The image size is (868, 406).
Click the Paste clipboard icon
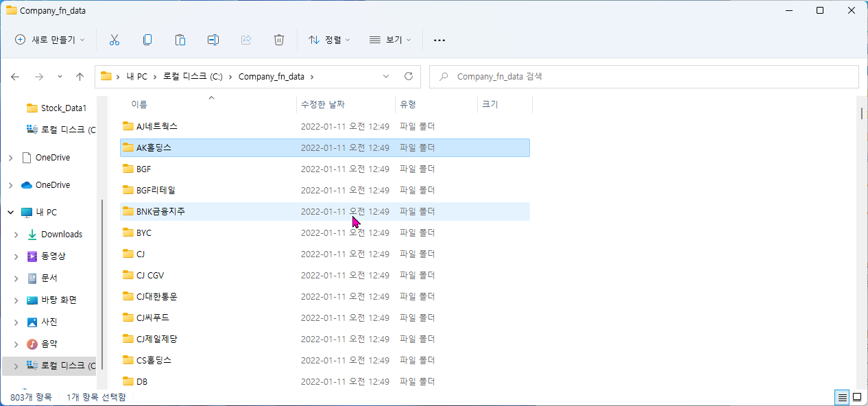[180, 40]
